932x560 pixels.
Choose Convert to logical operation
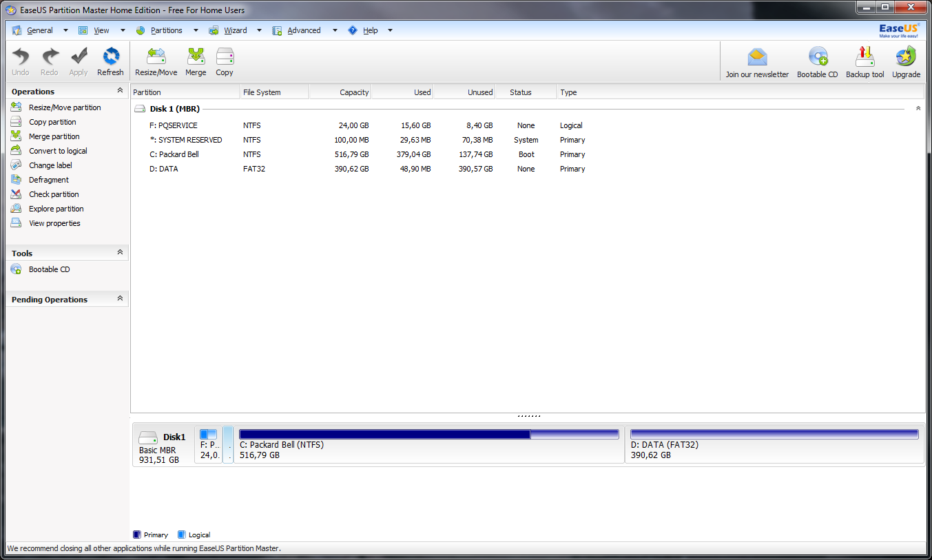point(58,151)
